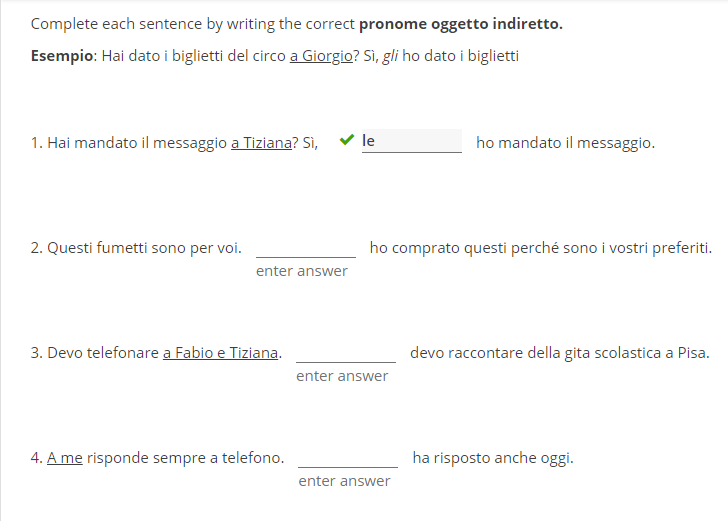Click italic "gli" in the example answer

(x=392, y=56)
